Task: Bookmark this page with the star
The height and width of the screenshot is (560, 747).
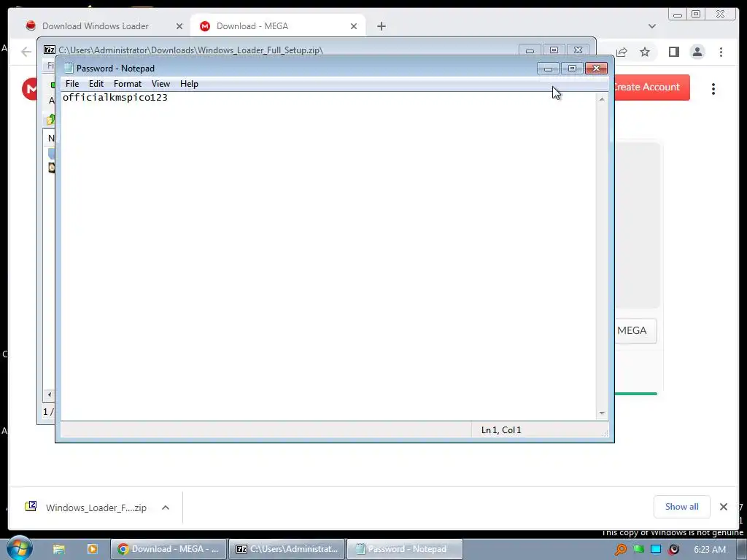Action: click(645, 52)
